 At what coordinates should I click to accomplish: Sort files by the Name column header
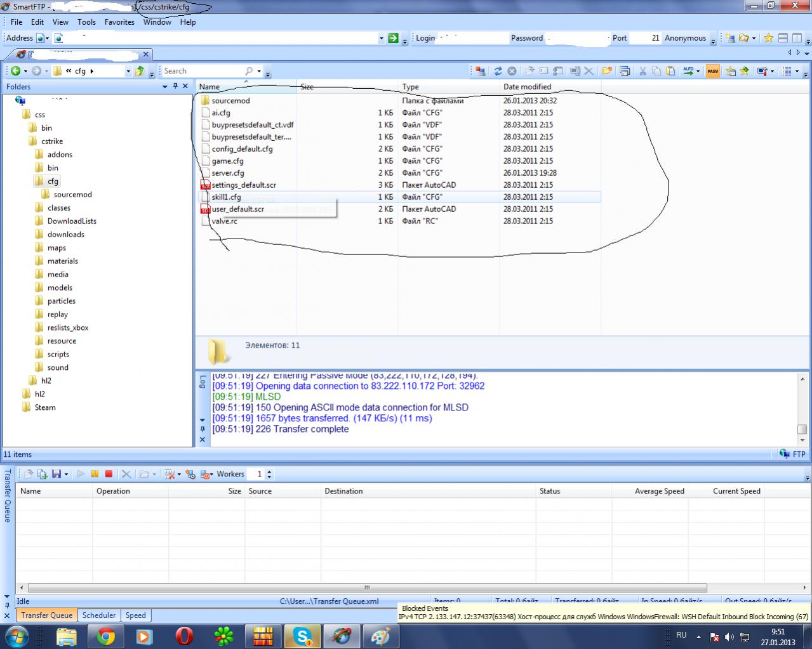[x=246, y=87]
